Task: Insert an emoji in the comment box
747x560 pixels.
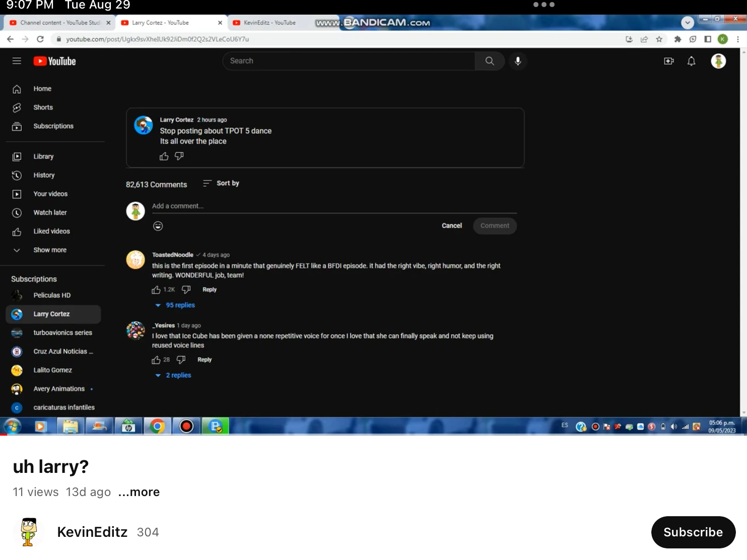Action: [x=158, y=226]
